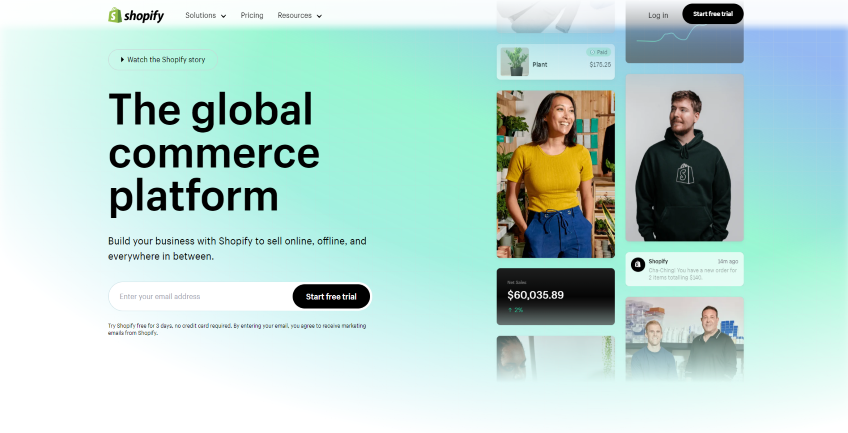This screenshot has width=848, height=433.
Task: Click the Watch the Shopify story button
Action: [x=163, y=59]
